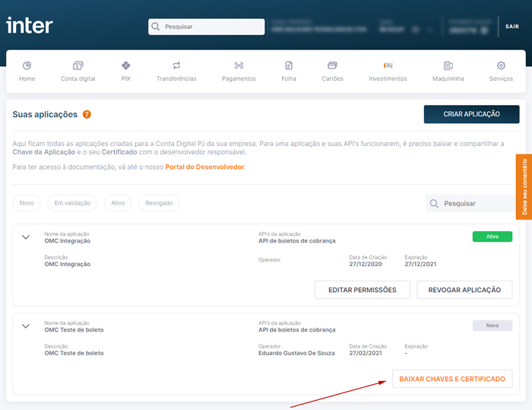532x410 pixels.
Task: Click the creation date 27/12/2020
Action: (x=366, y=264)
